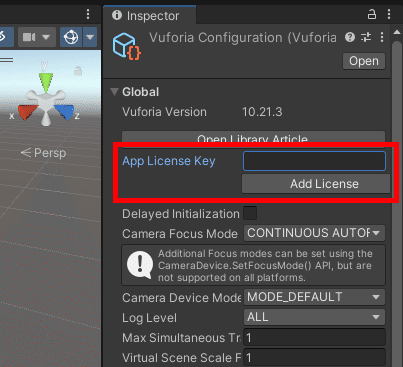Screen dimensions: 403x367
Task: Open scene camera dropdown arrow
Action: point(46,37)
